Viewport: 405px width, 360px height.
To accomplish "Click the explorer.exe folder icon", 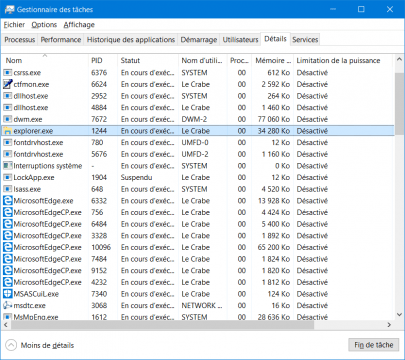I will click(8, 131).
